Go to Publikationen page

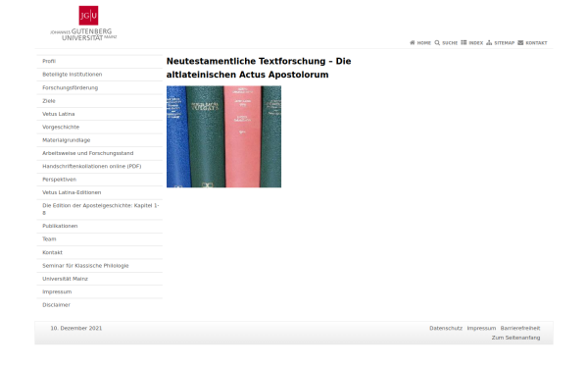click(99, 226)
